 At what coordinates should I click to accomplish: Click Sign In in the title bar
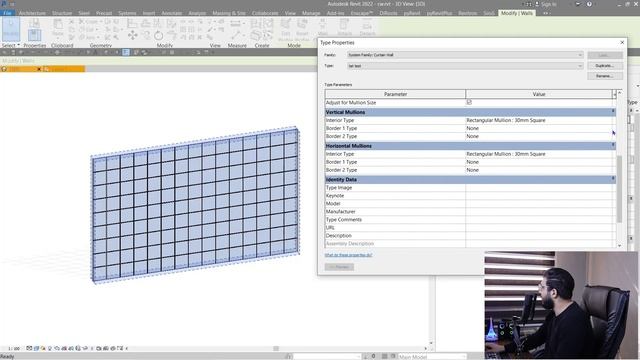(548, 4)
